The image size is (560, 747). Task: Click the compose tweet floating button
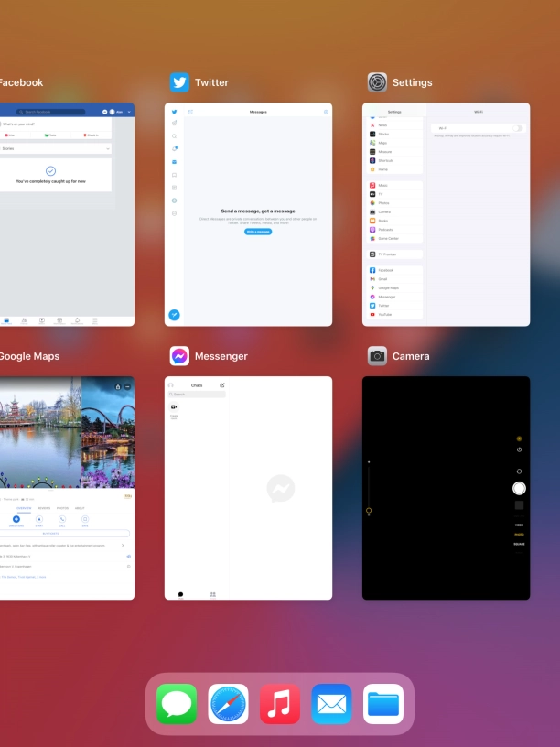tap(174, 315)
